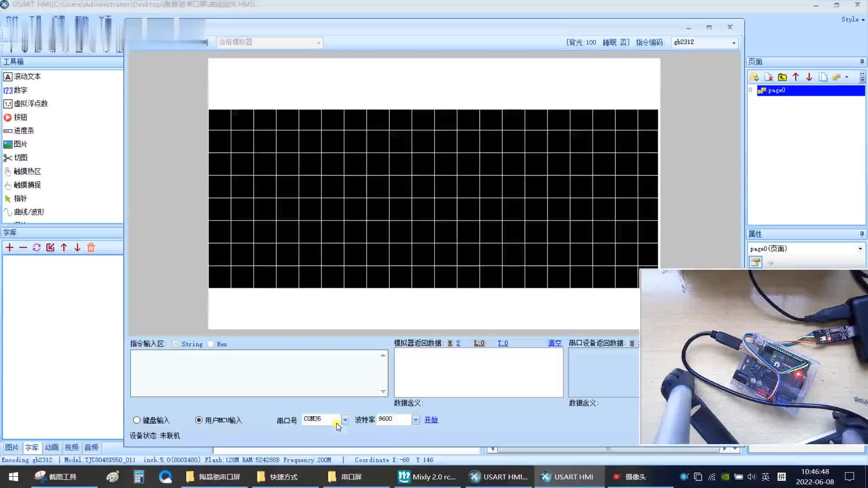Select the 数字 tool in toolbox

tap(21, 90)
